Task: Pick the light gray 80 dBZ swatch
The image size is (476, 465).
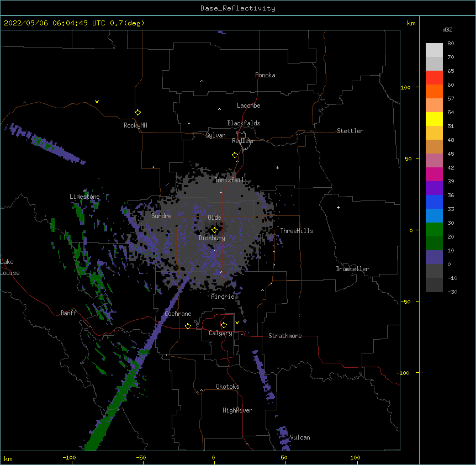Action: [x=434, y=50]
